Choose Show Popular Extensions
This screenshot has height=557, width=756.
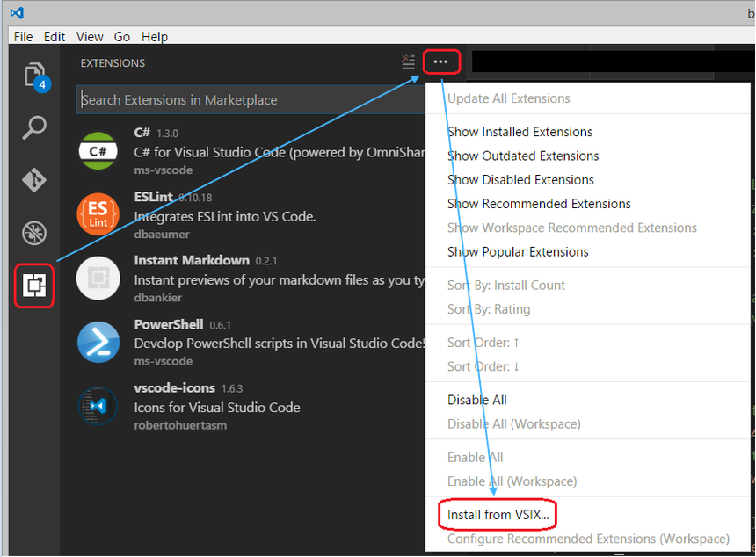click(518, 251)
